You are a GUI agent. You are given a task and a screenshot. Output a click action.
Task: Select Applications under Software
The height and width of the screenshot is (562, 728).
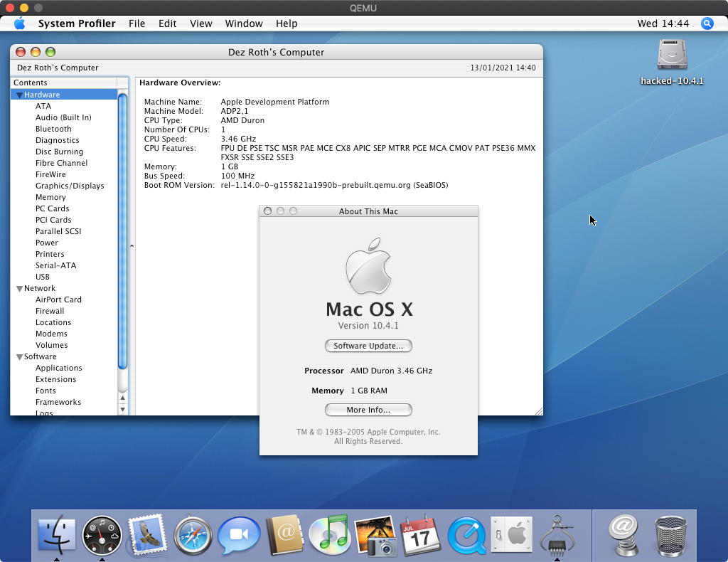point(58,368)
